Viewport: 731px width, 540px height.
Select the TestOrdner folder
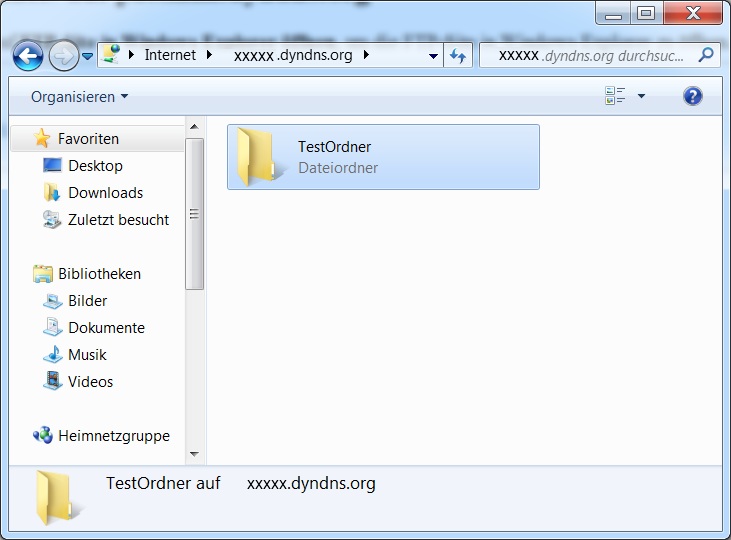[x=383, y=157]
